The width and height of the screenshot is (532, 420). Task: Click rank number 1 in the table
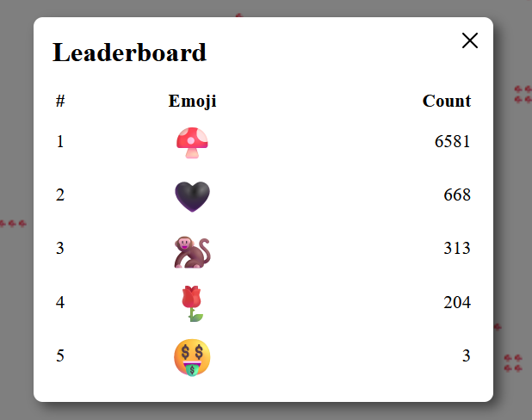[60, 141]
